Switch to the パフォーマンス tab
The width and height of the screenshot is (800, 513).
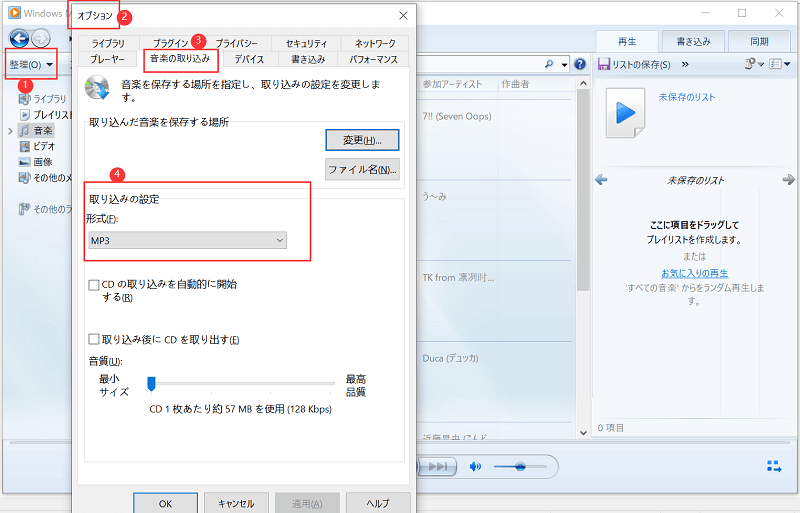coord(373,59)
